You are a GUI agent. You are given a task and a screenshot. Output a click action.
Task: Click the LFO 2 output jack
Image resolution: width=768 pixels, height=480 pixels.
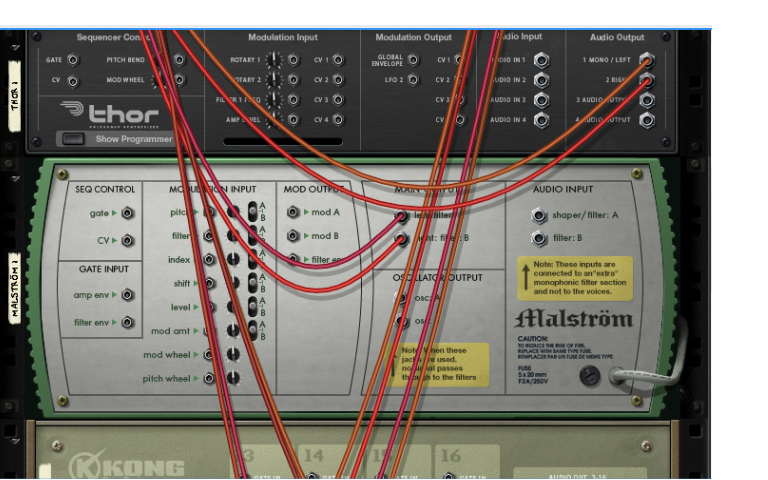pyautogui.click(x=413, y=79)
